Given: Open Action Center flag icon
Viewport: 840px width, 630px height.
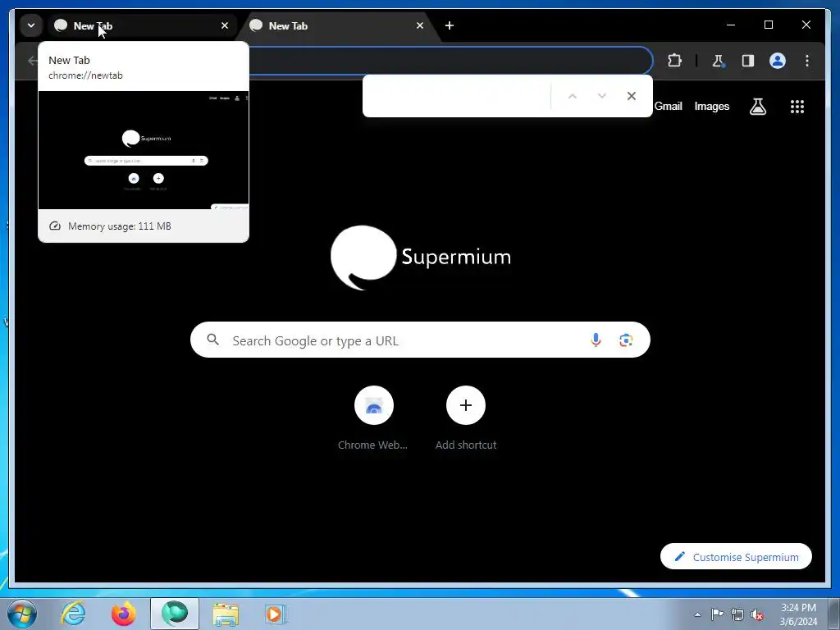Looking at the screenshot, I should (717, 614).
